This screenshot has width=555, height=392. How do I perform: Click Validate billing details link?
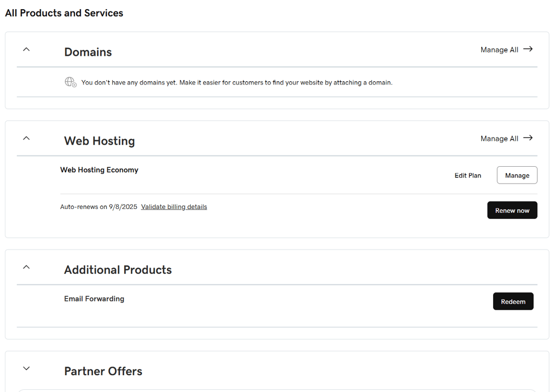(174, 207)
